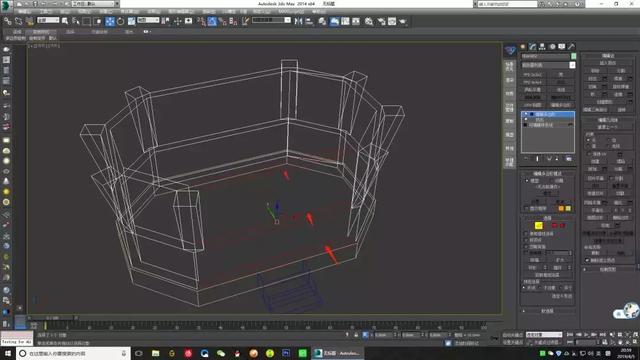Activate the Select and Move tool

110,21
